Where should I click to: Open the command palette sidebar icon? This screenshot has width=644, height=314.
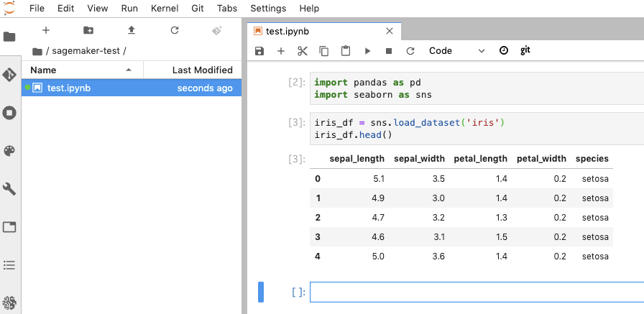[9, 151]
